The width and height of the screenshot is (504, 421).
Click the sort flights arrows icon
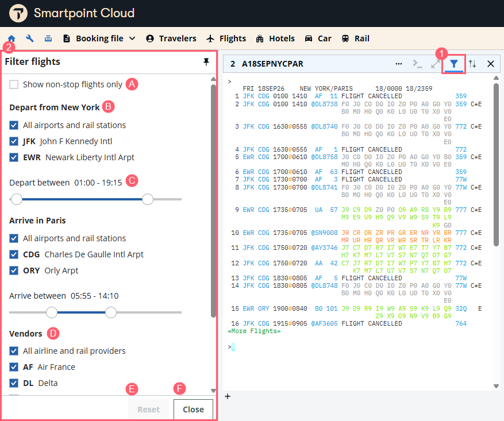pyautogui.click(x=472, y=64)
